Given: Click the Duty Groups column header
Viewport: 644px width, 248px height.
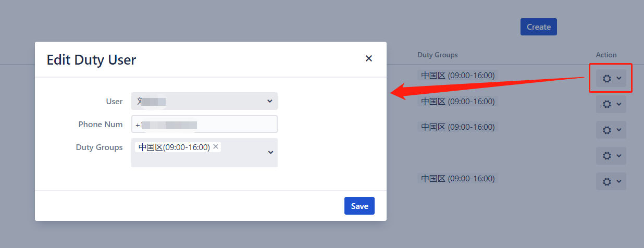Looking at the screenshot, I should coord(438,55).
